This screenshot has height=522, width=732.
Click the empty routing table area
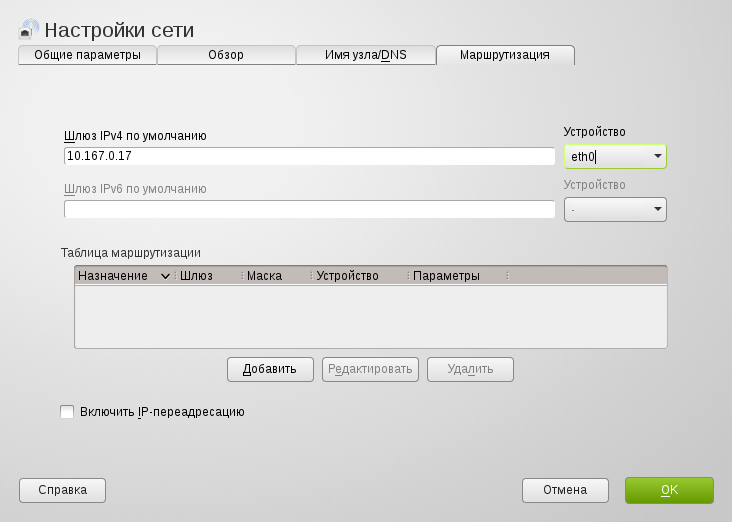point(370,316)
